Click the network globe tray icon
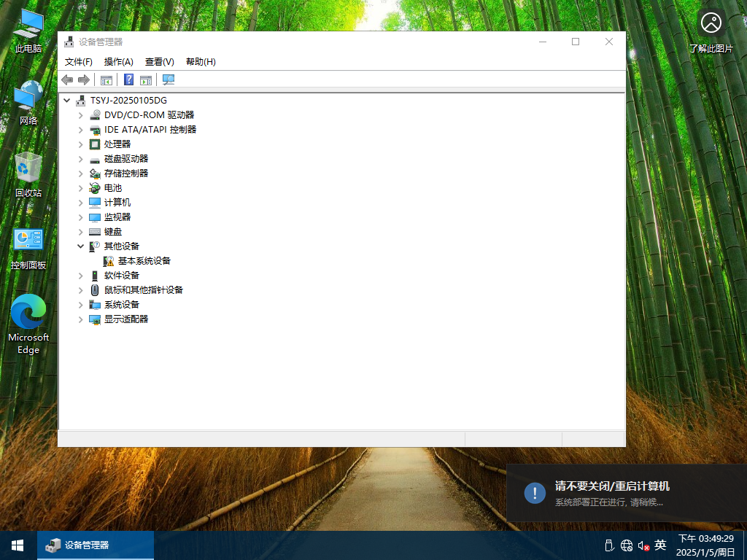This screenshot has height=560, width=747. pos(627,545)
